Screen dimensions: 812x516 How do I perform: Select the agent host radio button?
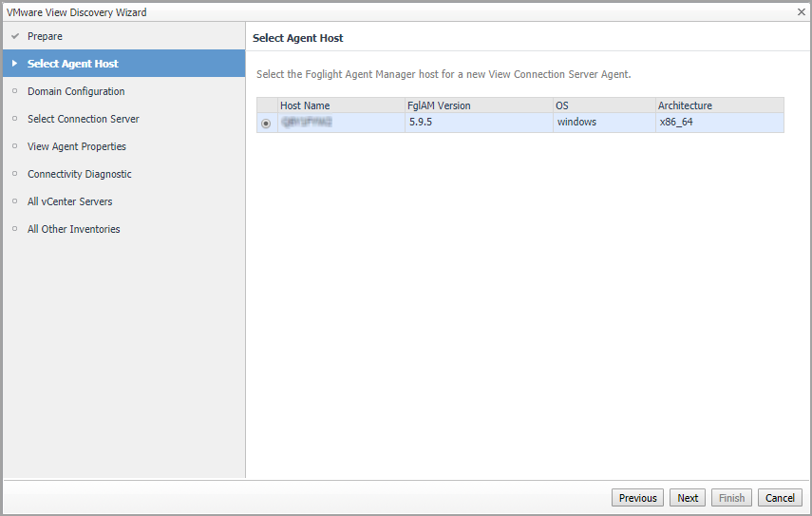(266, 124)
